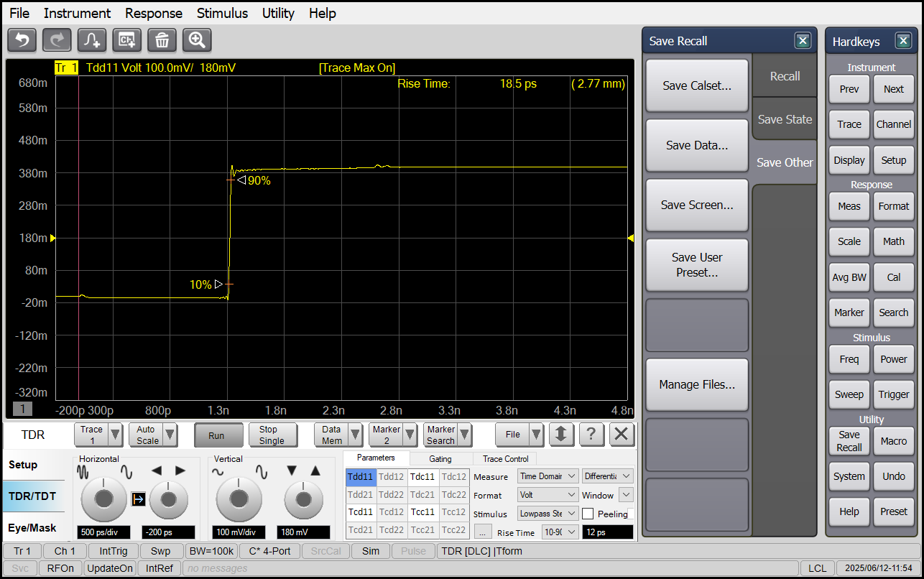Click the up-down arrows icon in TDR toolbar
Image resolution: width=924 pixels, height=579 pixels.
tap(561, 434)
